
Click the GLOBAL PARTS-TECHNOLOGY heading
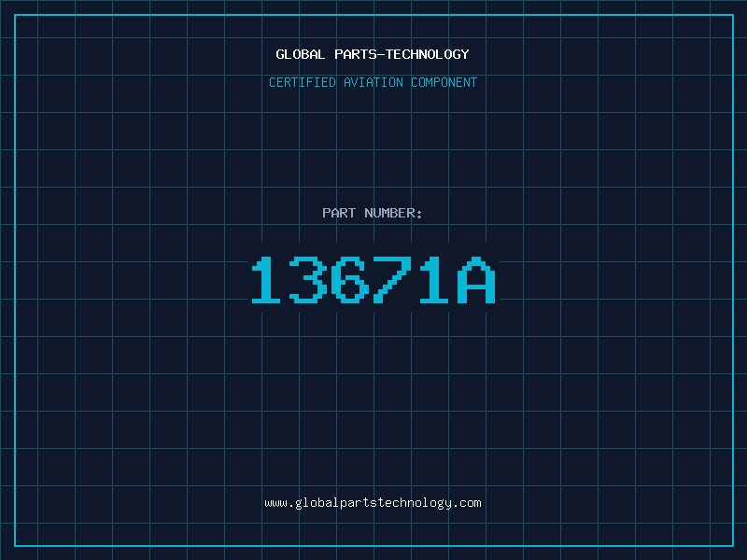click(x=373, y=54)
